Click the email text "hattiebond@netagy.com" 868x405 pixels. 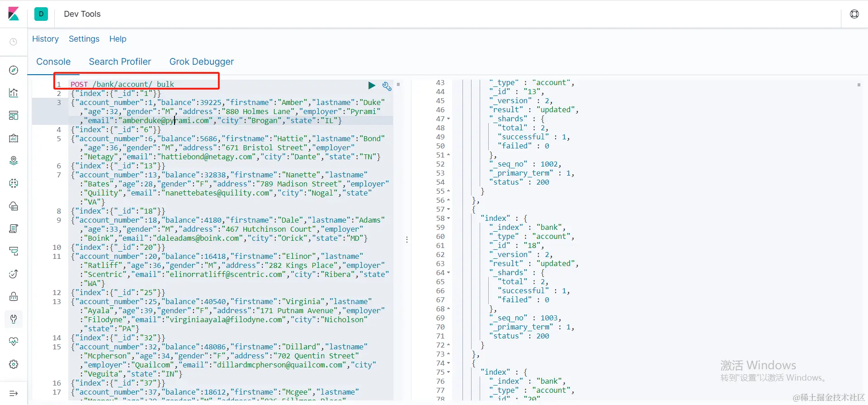pos(207,157)
